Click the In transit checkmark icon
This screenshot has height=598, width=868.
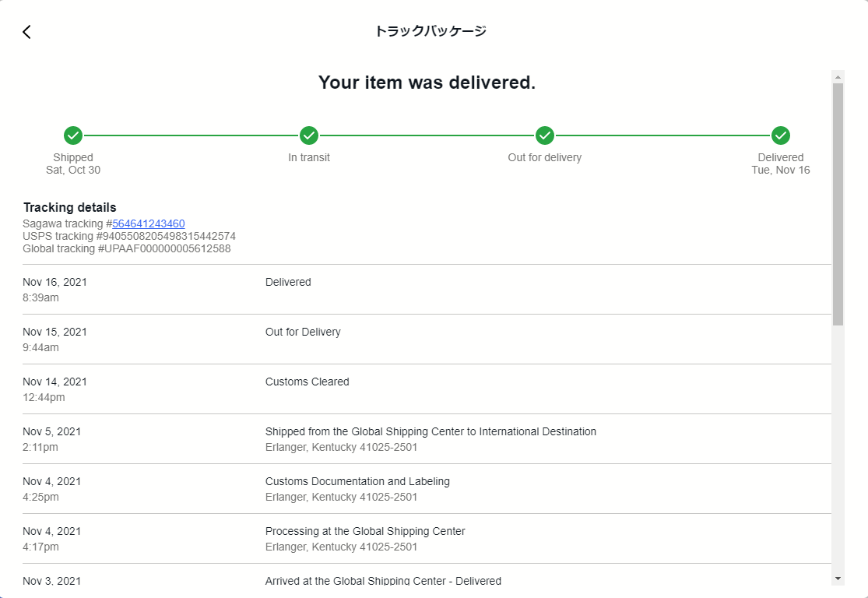[x=309, y=135]
